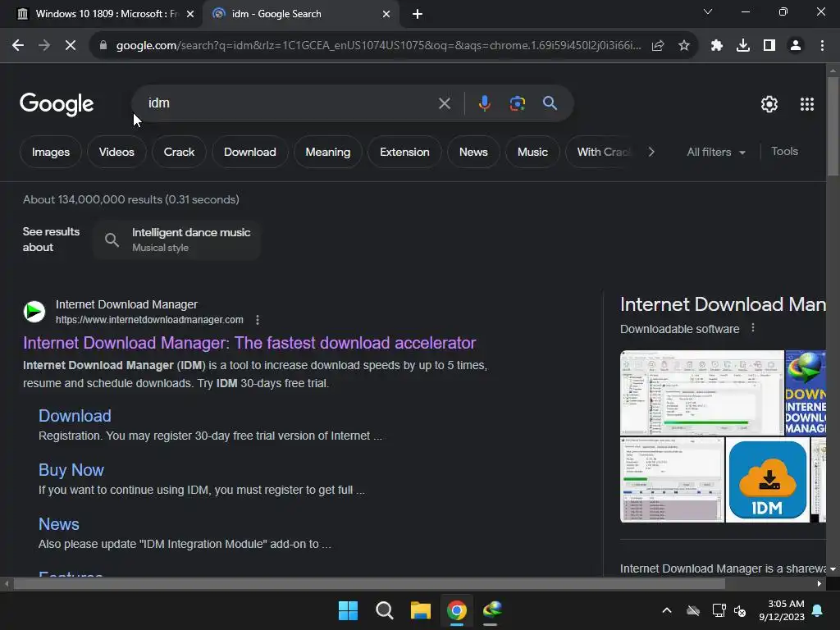Open Chrome extensions puzzle icon
Image resolution: width=840 pixels, height=630 pixels.
coord(717,46)
